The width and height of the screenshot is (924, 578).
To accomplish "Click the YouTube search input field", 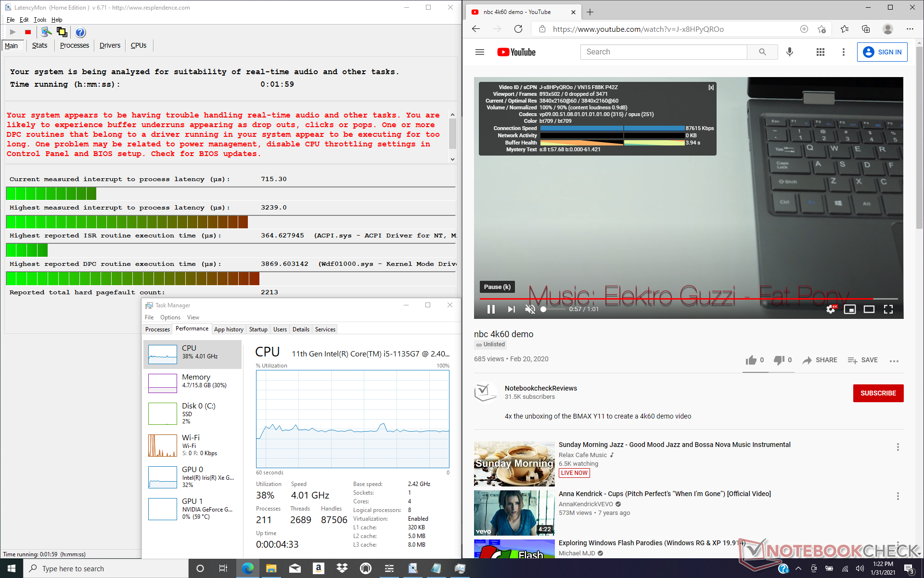I will (664, 52).
